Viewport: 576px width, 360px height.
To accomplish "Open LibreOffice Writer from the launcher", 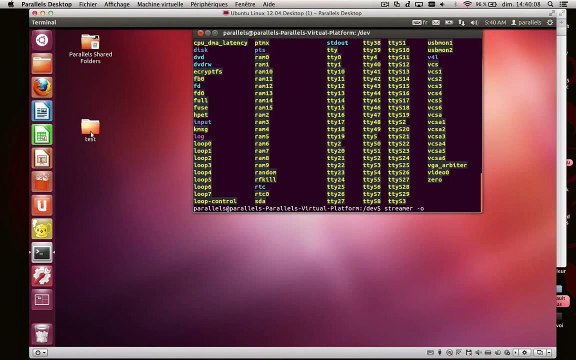I will [x=42, y=111].
